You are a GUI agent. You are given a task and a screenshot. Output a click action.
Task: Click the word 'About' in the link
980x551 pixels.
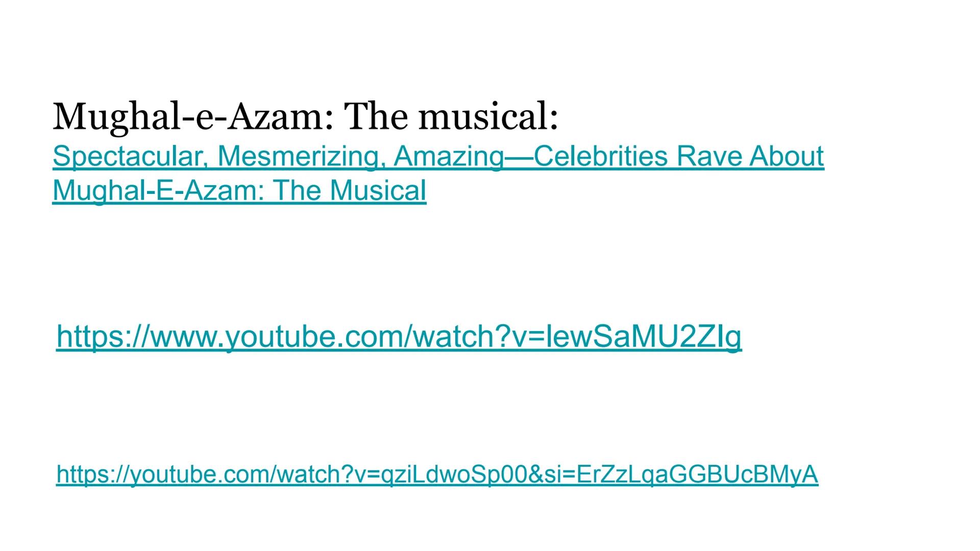click(x=787, y=156)
